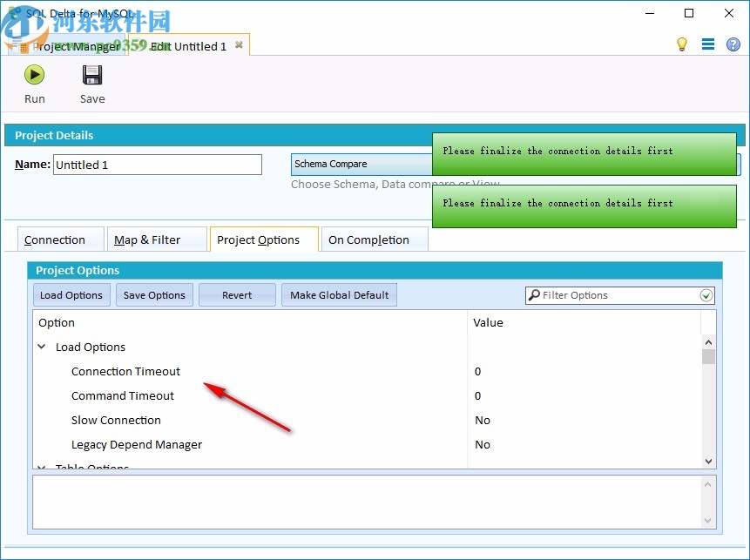Click the SQL Delta application icon

(11, 12)
